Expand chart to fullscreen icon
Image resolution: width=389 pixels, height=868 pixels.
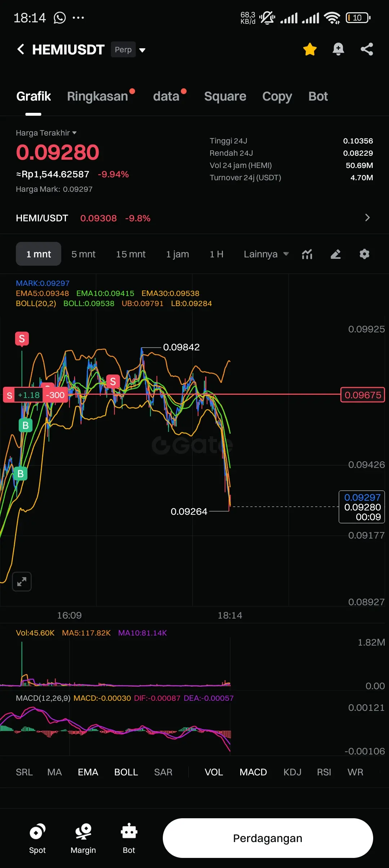[x=22, y=581]
